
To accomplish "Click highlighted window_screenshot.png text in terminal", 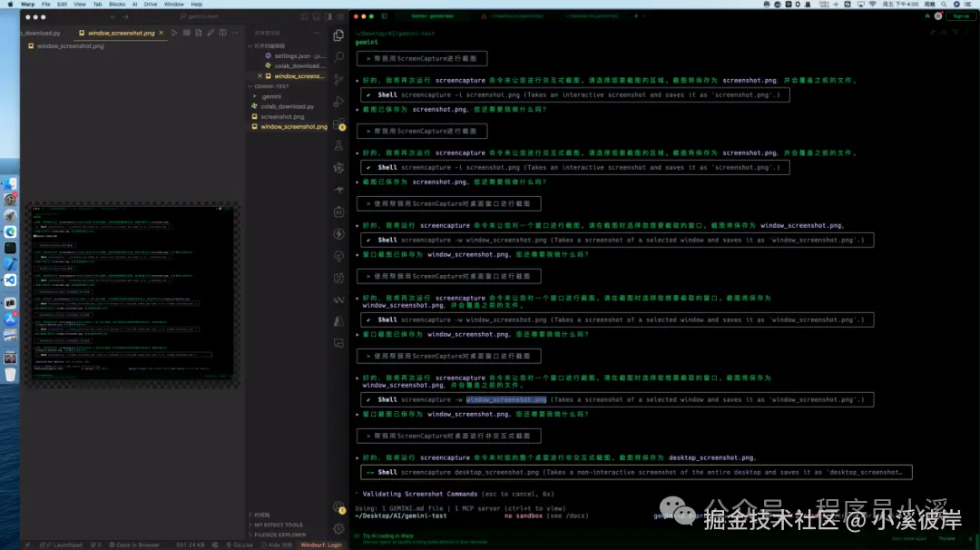I will pos(506,399).
